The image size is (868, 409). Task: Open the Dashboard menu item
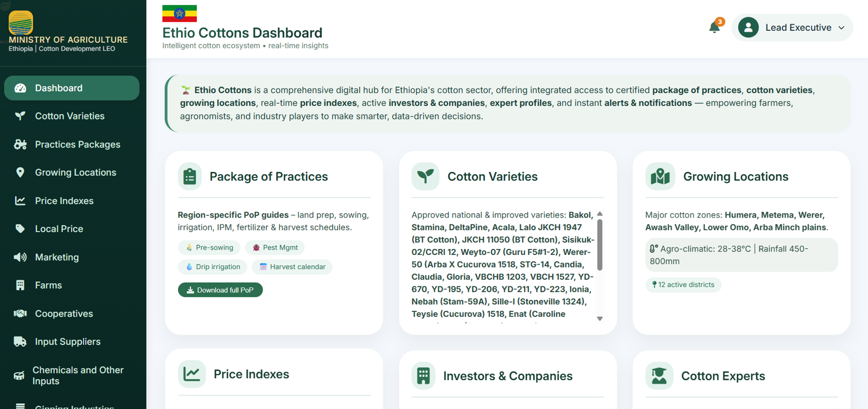[x=72, y=88]
